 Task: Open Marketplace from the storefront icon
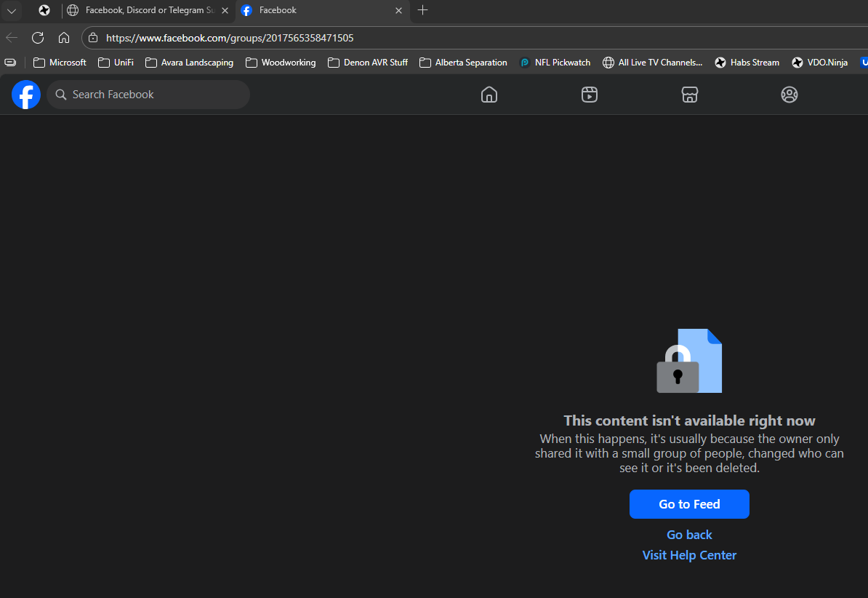coord(689,95)
